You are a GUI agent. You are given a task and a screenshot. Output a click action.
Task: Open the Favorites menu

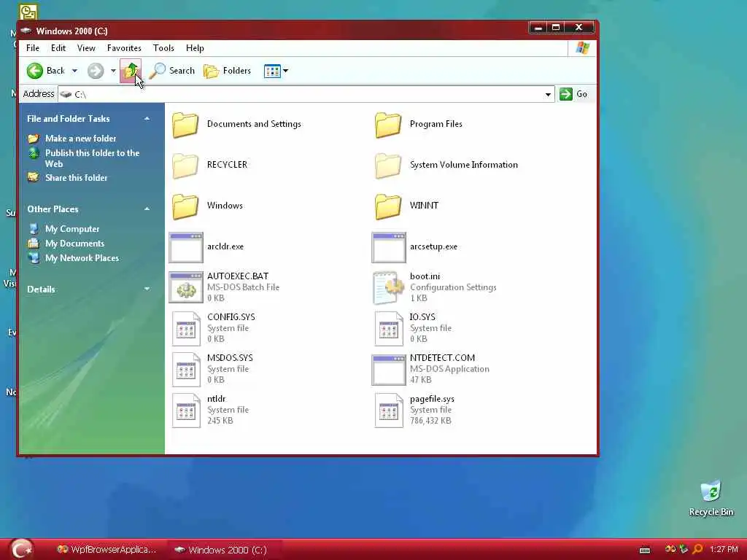pyautogui.click(x=124, y=48)
